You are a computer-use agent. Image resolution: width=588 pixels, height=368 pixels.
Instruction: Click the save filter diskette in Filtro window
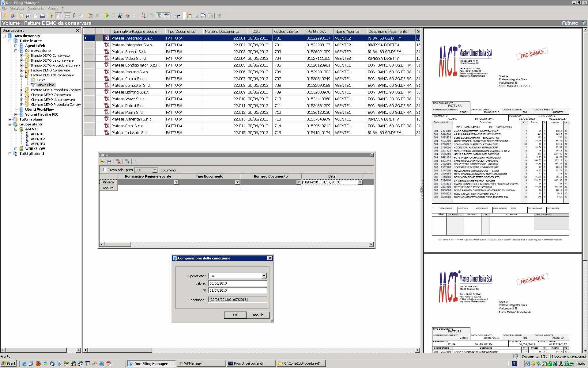pyautogui.click(x=109, y=162)
